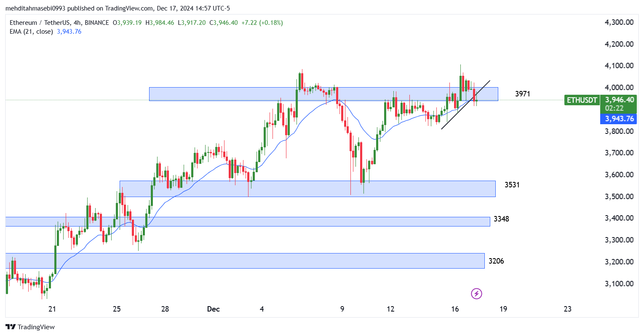Click the blue EMA value tag 3,943.76
644x336 pixels.
[618, 119]
